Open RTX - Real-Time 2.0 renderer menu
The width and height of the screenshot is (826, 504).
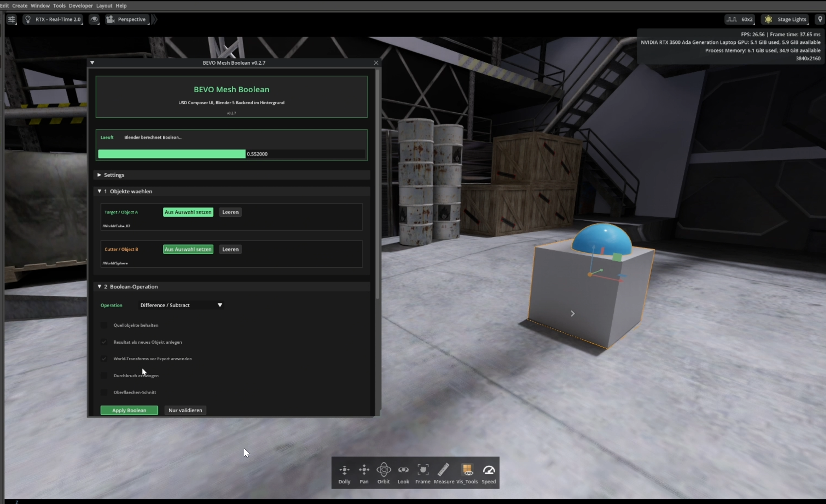coord(53,19)
